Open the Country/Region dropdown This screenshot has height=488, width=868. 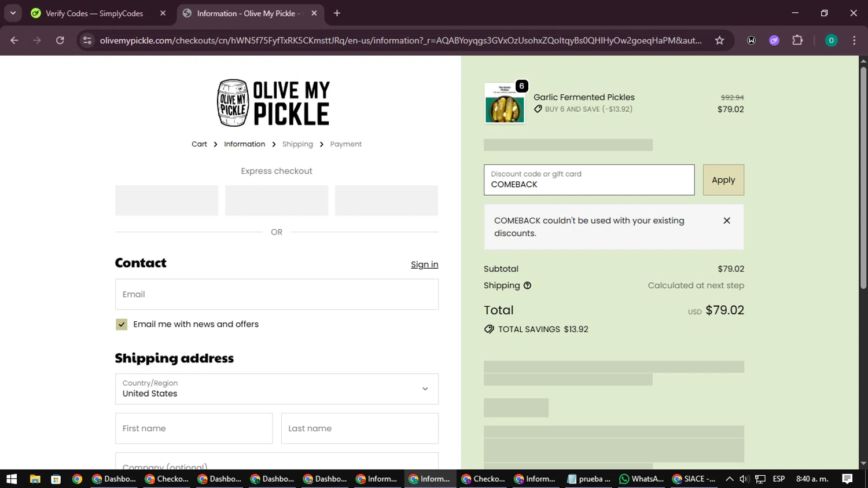point(277,389)
